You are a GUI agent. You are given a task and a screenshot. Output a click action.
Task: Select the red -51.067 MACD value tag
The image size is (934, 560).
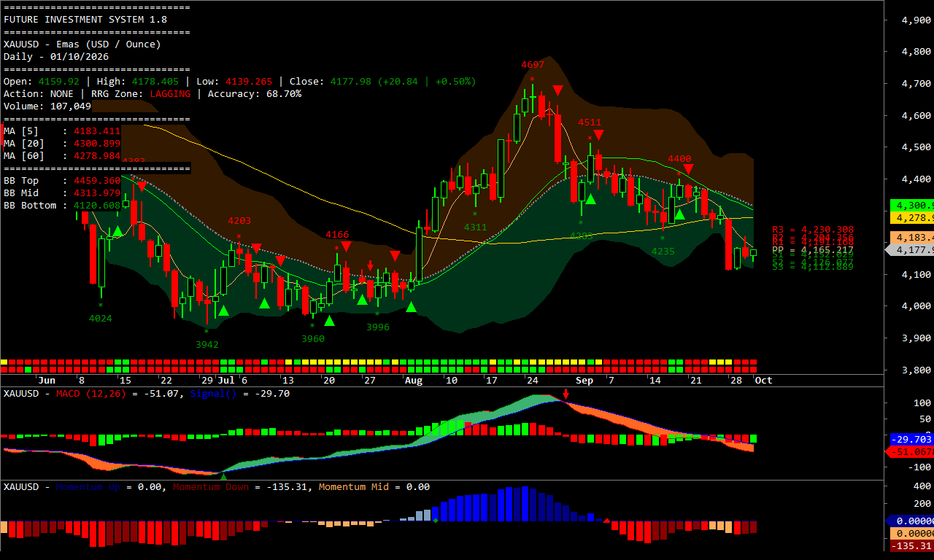click(x=910, y=452)
